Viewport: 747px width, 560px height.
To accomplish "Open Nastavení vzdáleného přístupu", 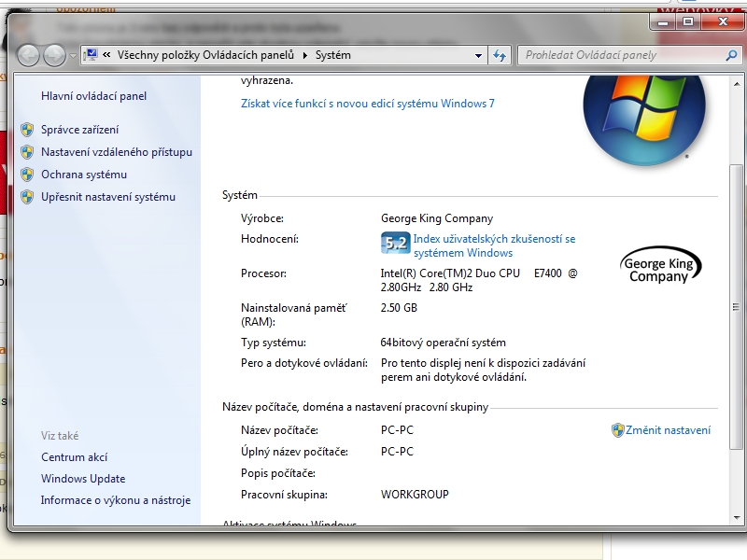I will (117, 152).
